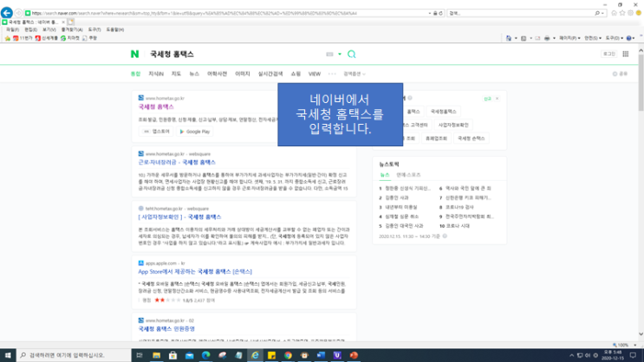Click the Naver N logo
The height and width of the screenshot is (362, 644).
[x=134, y=54]
